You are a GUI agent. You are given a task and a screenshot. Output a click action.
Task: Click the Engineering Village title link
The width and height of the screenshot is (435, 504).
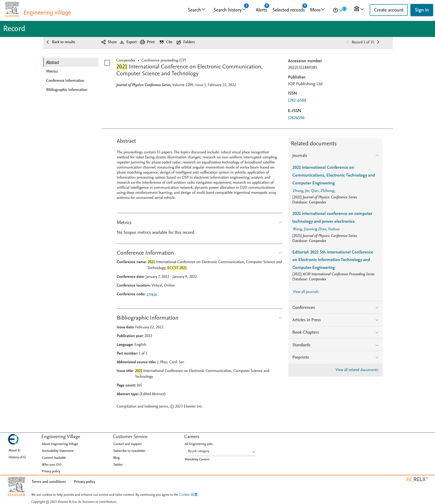(x=48, y=13)
